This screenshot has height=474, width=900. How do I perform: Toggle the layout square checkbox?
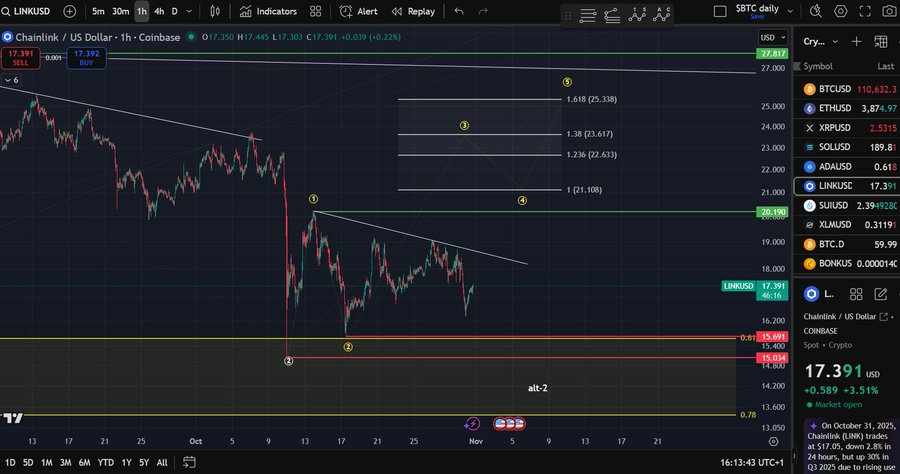click(x=721, y=11)
